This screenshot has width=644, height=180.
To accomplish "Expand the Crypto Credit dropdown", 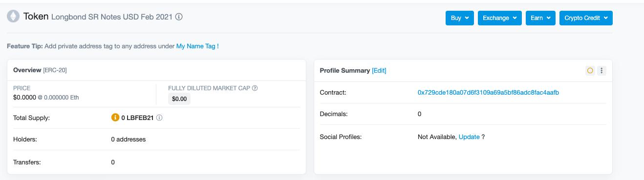I will 586,18.
